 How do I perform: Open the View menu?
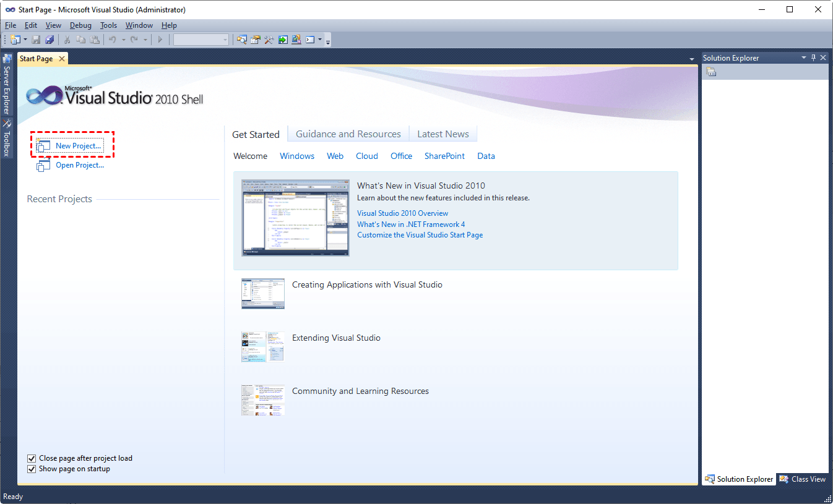pos(53,25)
